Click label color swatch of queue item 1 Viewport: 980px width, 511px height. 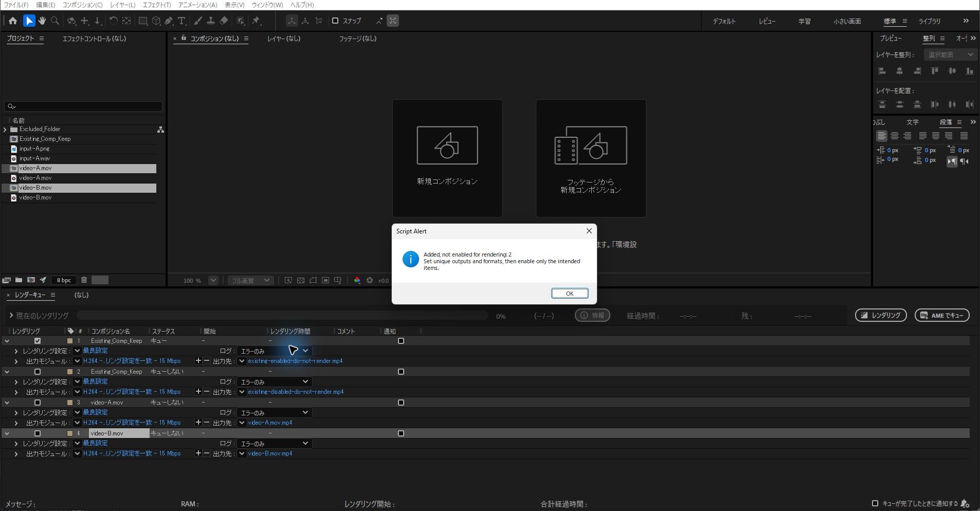[70, 341]
